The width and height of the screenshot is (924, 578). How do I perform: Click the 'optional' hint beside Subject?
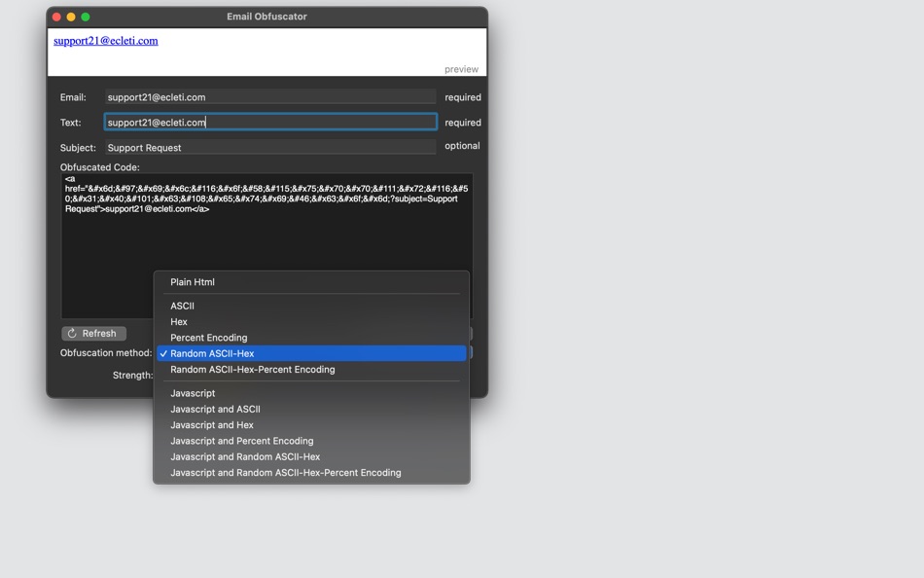[462, 146]
